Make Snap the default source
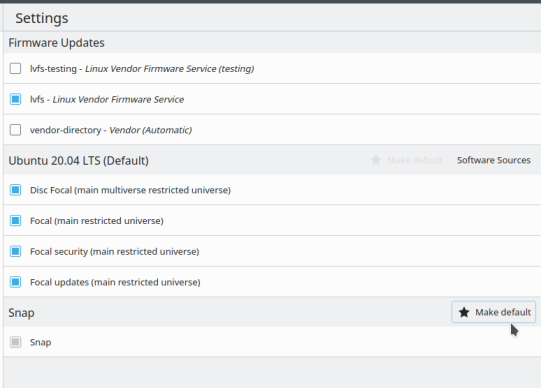Screen dimensions: 541x388 493,312
